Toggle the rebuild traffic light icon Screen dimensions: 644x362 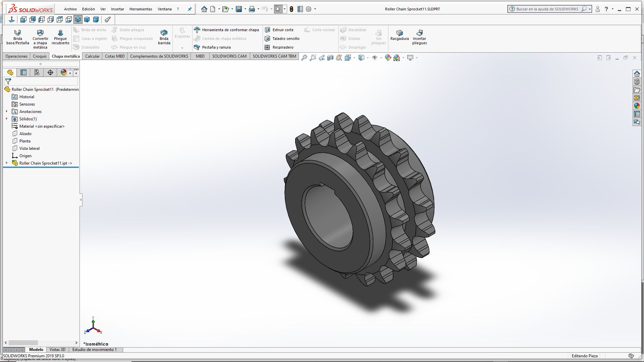(291, 9)
